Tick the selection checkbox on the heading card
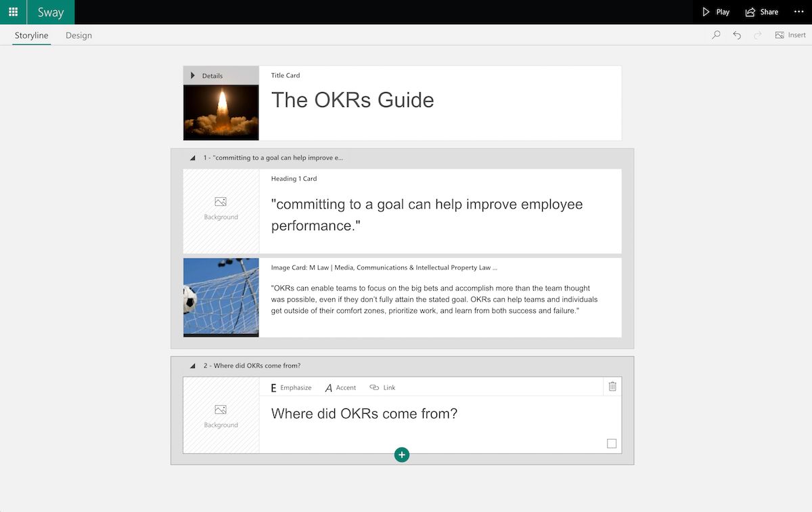The width and height of the screenshot is (812, 512). 612,444
